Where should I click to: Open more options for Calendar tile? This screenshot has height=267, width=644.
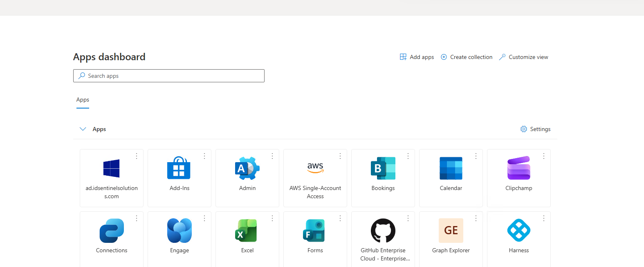pos(476,156)
